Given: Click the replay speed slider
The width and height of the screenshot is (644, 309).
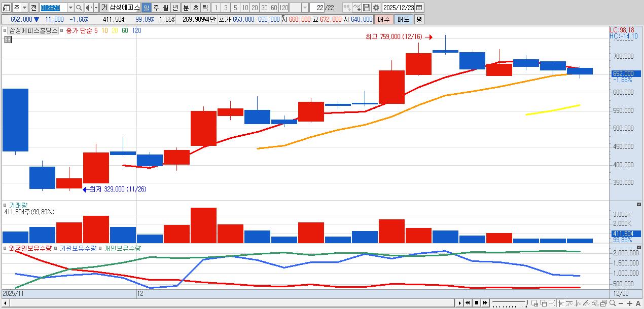Looking at the screenshot, I should [x=510, y=303].
